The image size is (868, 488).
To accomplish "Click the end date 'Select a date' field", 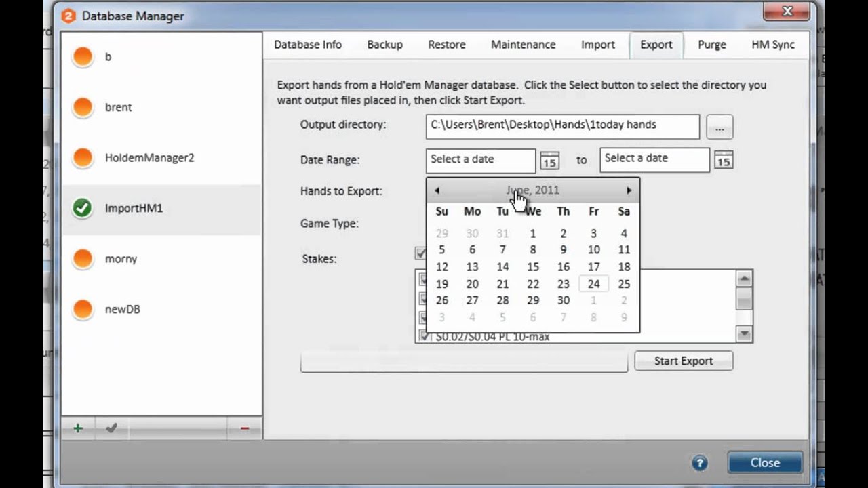I will pos(655,160).
